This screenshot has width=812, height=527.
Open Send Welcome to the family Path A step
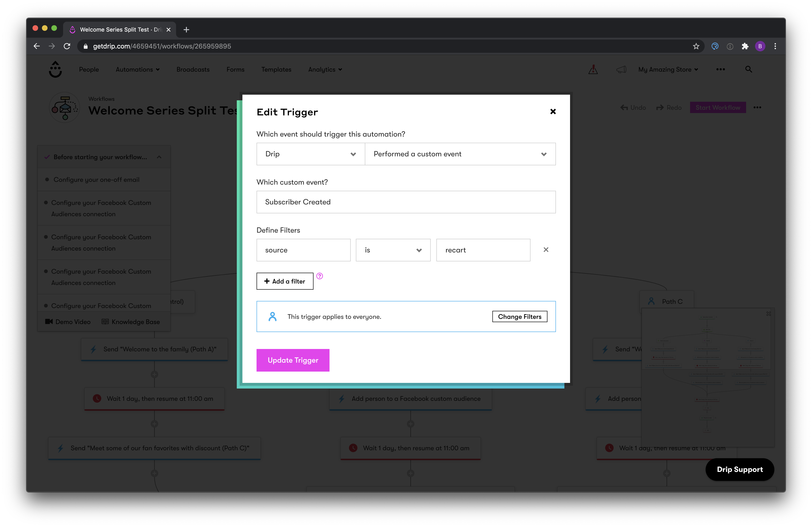154,349
